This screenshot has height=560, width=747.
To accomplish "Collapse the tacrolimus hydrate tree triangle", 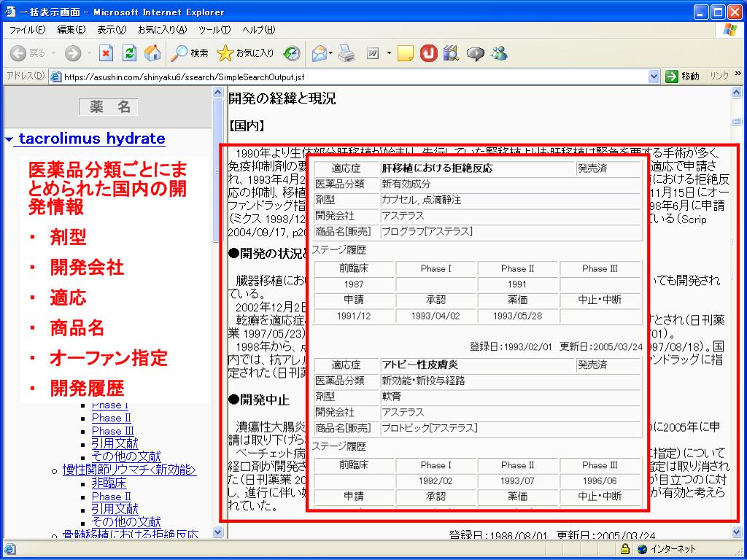I will click(9, 139).
